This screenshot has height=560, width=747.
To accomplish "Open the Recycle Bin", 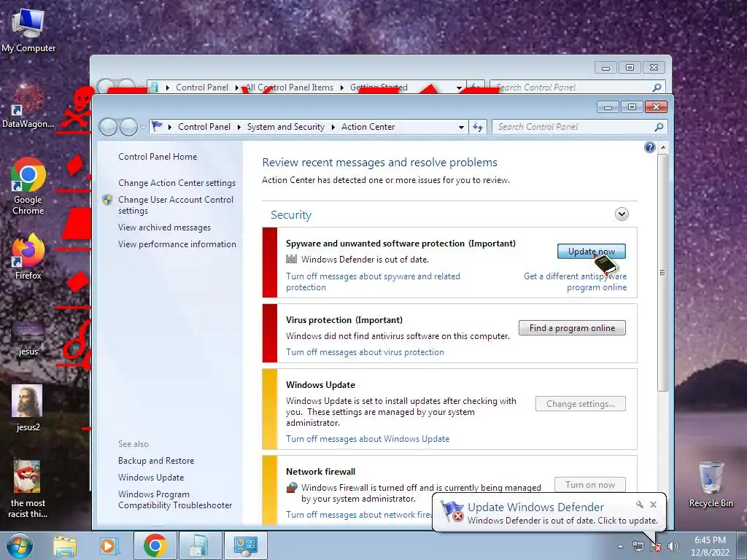I will click(711, 484).
